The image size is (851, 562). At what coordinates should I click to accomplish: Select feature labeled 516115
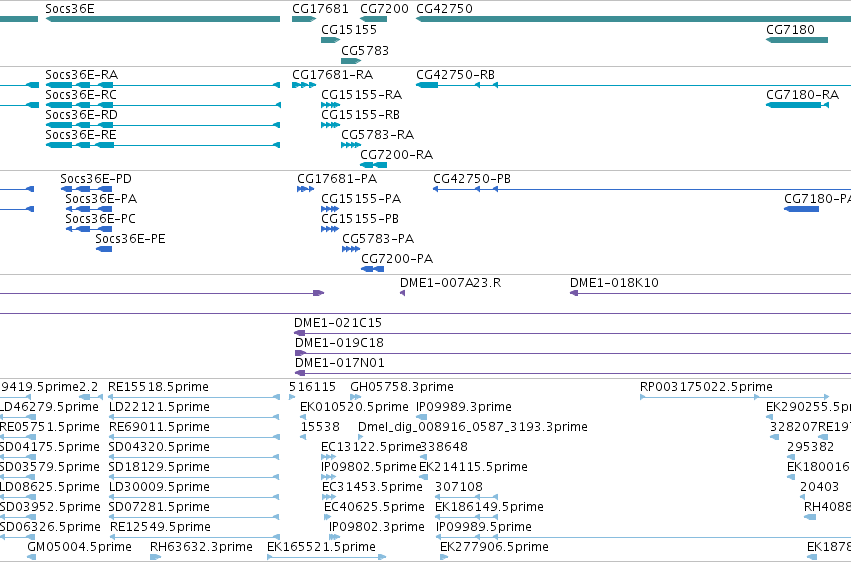292,397
